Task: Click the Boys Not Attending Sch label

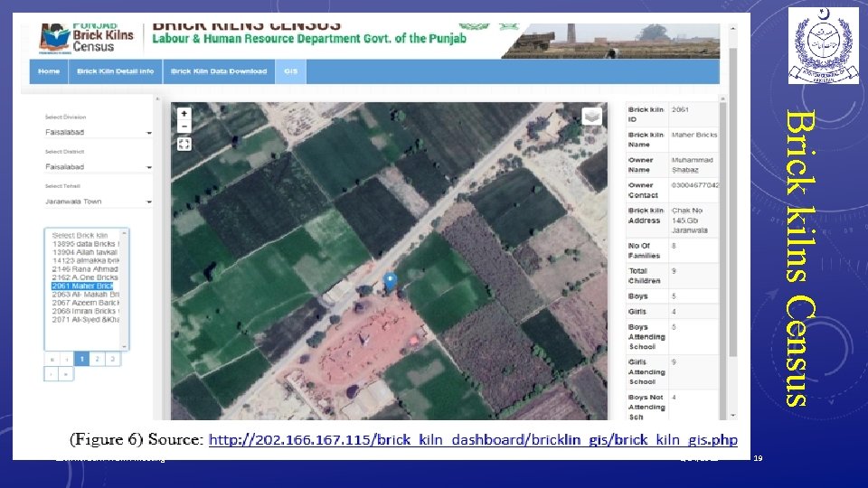Action: click(646, 408)
